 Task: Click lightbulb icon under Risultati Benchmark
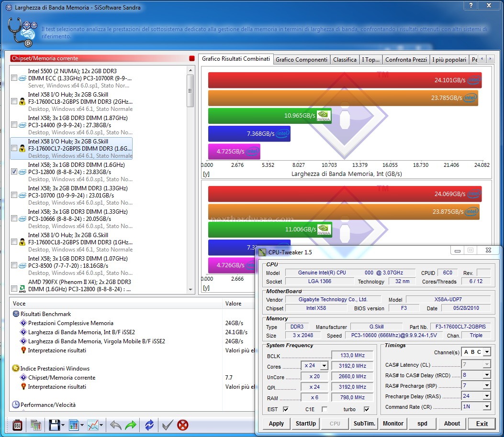23,350
